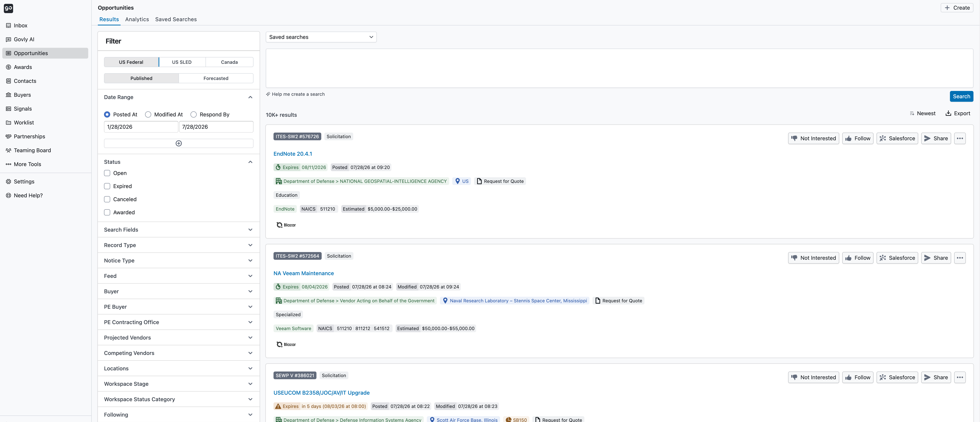Switch to the Saved Searches tab

(x=176, y=19)
